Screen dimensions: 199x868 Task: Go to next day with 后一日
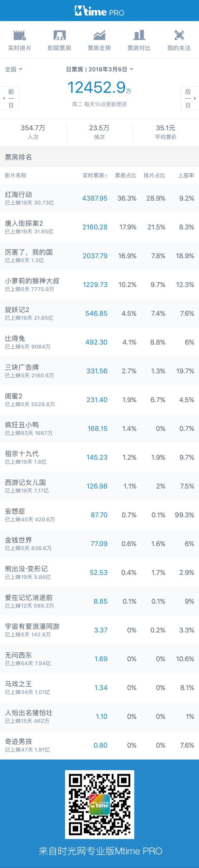pyautogui.click(x=190, y=98)
